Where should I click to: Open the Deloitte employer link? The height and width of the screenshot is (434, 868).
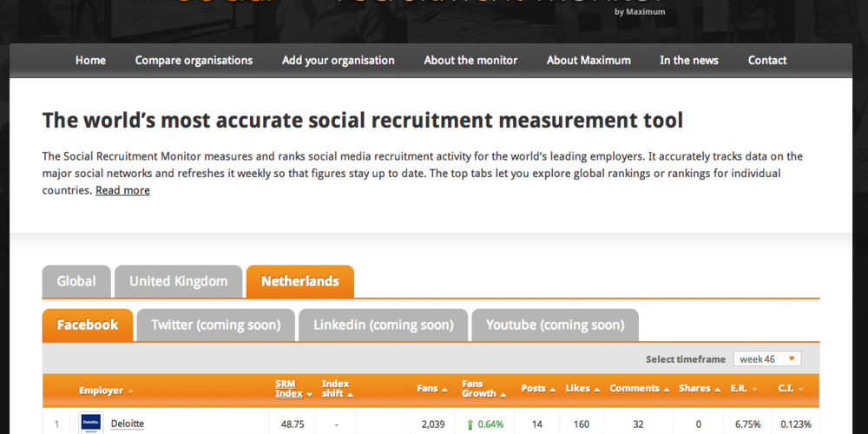[128, 424]
